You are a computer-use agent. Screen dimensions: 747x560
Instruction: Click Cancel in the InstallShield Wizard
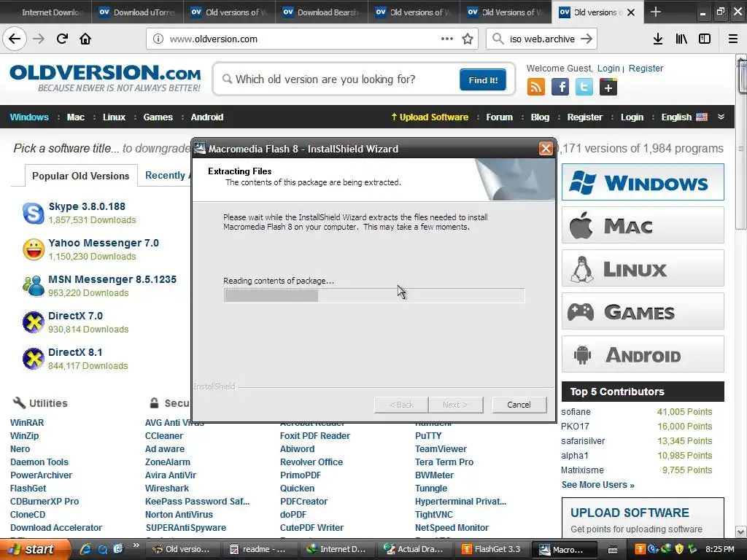(x=519, y=405)
